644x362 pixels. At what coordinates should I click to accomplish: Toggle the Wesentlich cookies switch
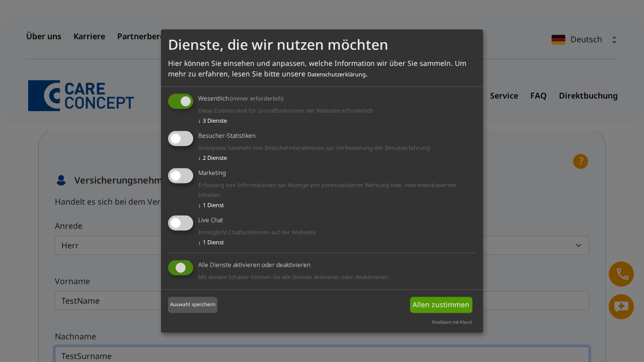point(181,101)
